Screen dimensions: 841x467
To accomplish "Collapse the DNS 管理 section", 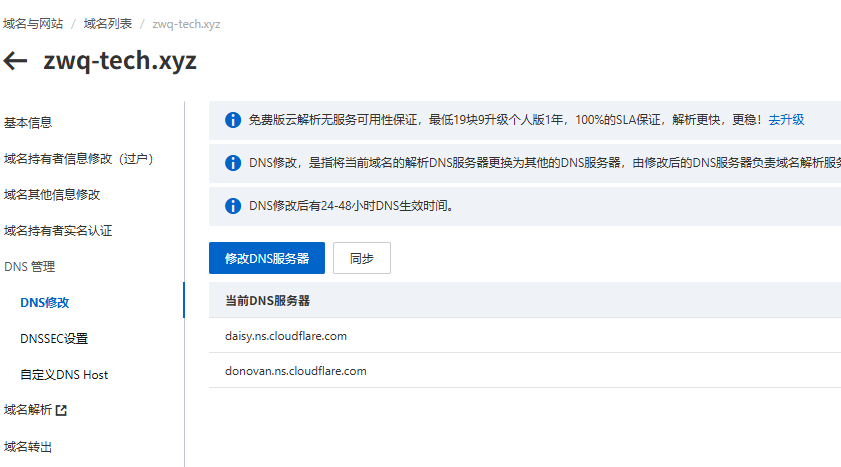I will pyautogui.click(x=29, y=266).
